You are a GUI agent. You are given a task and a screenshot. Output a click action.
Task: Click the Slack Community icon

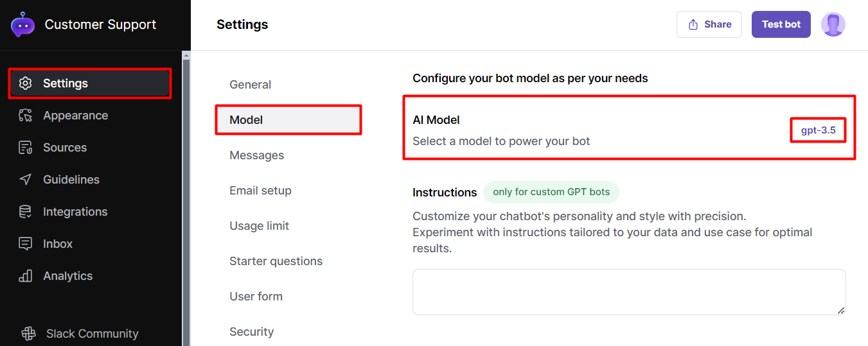[28, 334]
